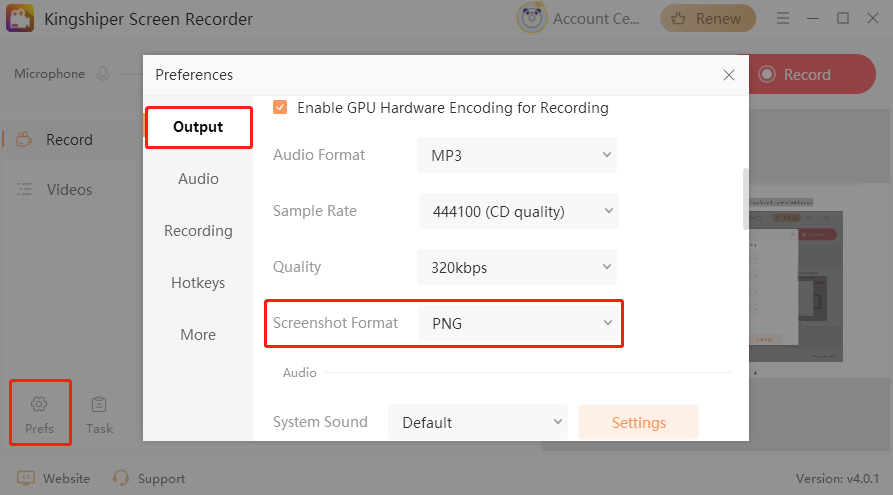The width and height of the screenshot is (893, 495).
Task: Open Website monitor icon link
Action: tap(26, 478)
